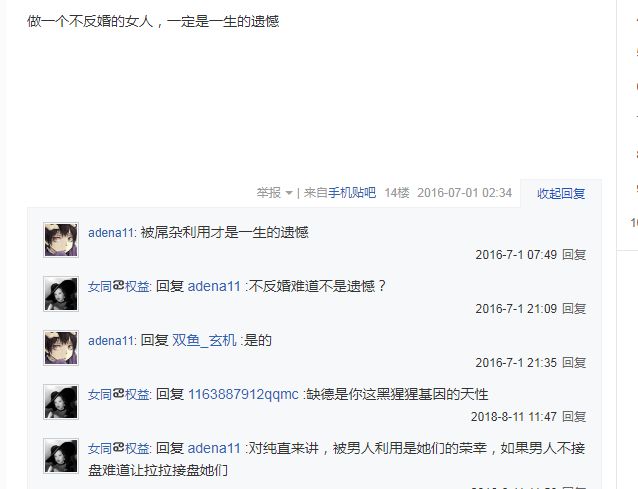
Task: Open 女同权益 avatar in fourth reply
Action: pos(61,402)
